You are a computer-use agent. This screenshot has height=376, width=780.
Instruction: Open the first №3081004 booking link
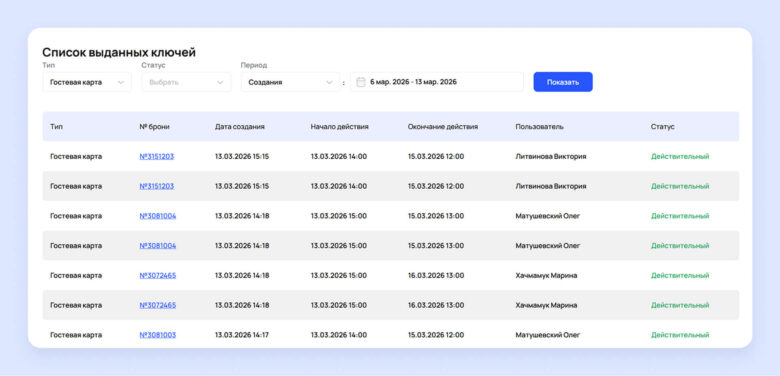click(x=158, y=216)
